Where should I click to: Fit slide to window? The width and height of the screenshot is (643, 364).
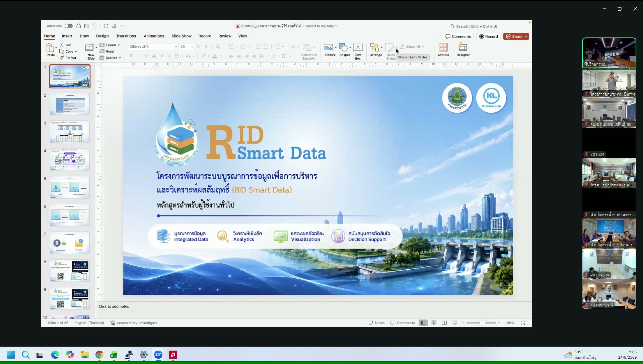pos(522,323)
